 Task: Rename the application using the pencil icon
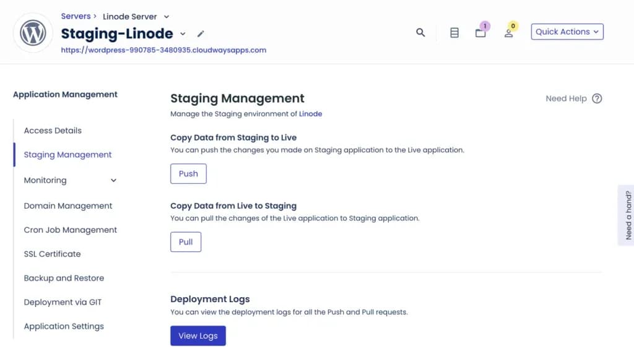point(201,34)
